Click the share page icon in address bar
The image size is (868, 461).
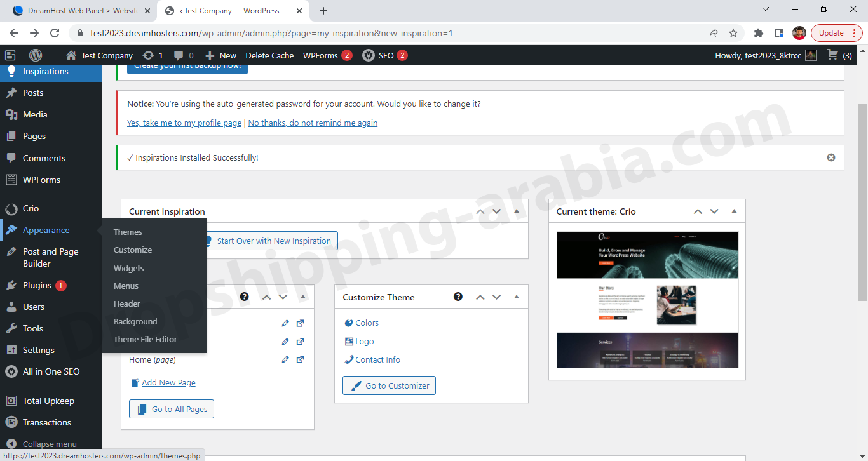coord(713,33)
